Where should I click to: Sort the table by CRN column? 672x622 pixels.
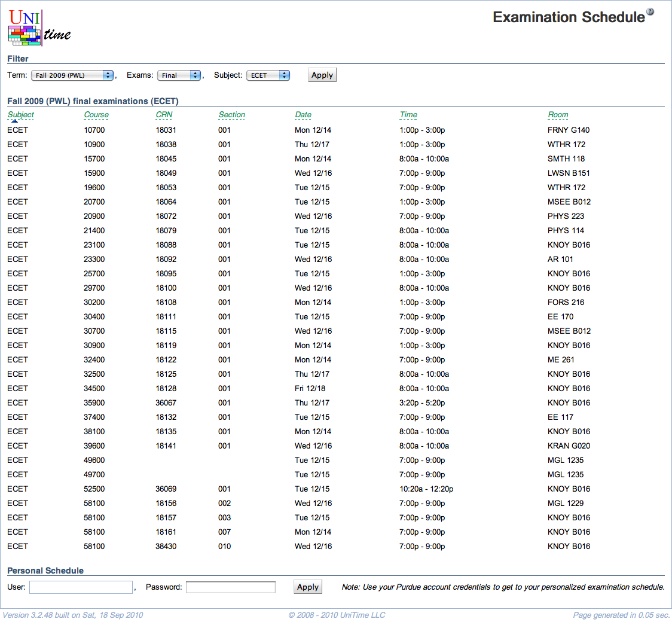(164, 114)
